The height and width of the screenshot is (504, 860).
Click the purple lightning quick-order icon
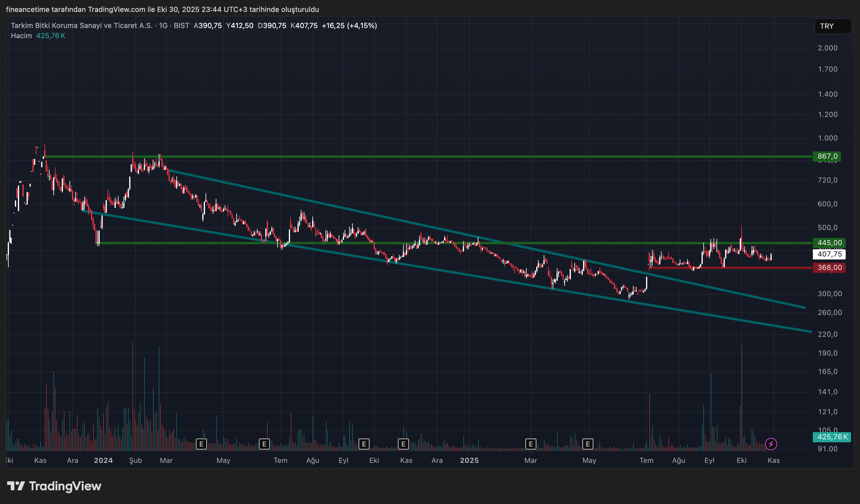pyautogui.click(x=771, y=444)
